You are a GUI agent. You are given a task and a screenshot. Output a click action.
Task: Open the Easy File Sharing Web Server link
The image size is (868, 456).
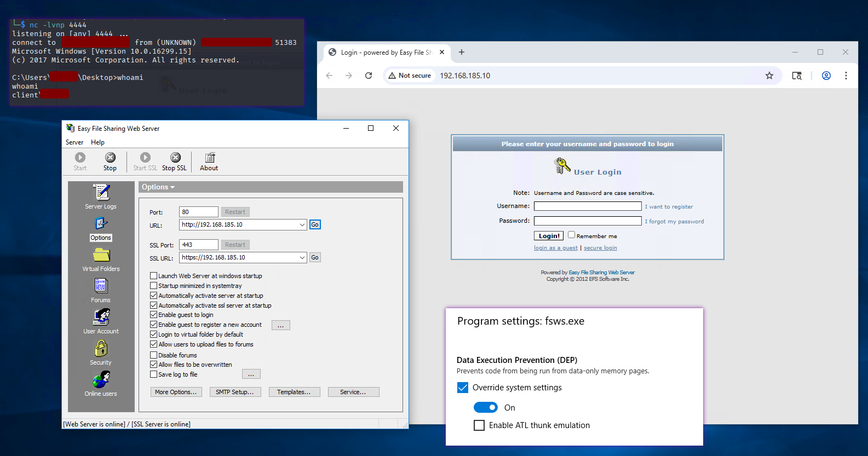(x=602, y=273)
